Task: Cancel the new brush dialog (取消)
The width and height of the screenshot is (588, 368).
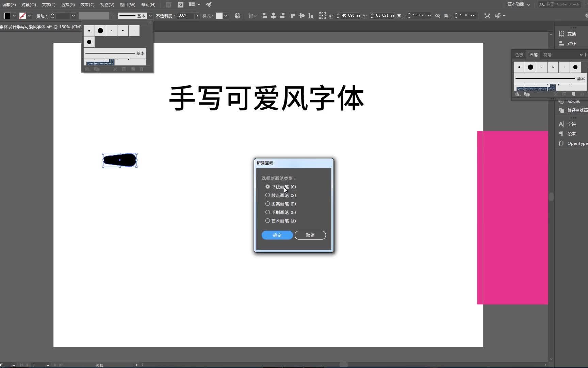Action: click(x=310, y=235)
